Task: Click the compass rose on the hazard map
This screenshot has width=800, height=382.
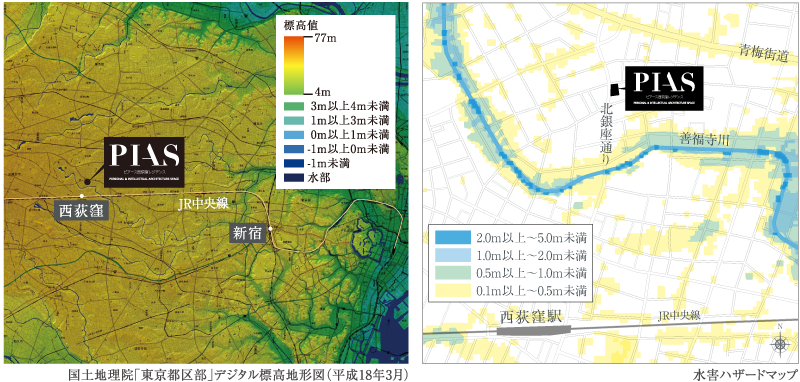Action: point(779,343)
